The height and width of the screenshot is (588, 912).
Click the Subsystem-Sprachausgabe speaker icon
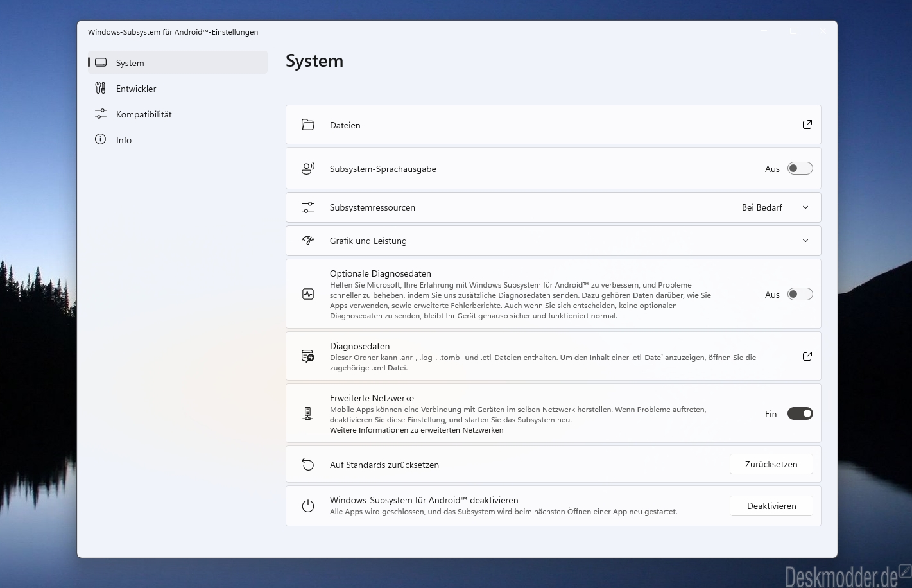[308, 169]
